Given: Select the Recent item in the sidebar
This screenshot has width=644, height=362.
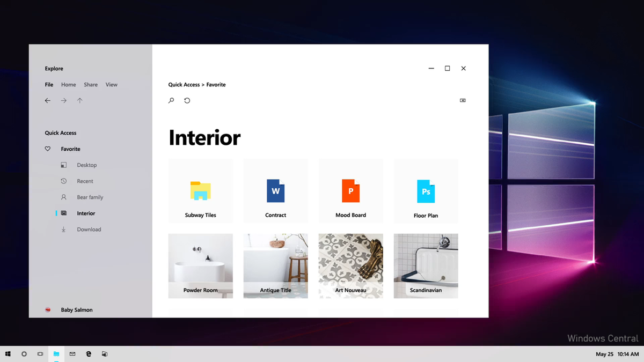Looking at the screenshot, I should pyautogui.click(x=84, y=181).
